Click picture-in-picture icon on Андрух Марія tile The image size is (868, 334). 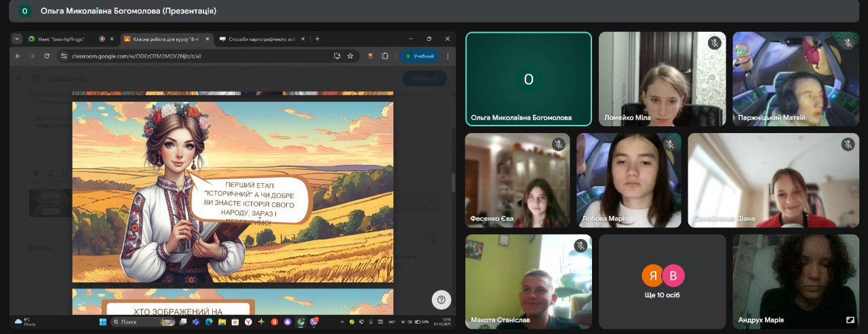click(x=850, y=319)
